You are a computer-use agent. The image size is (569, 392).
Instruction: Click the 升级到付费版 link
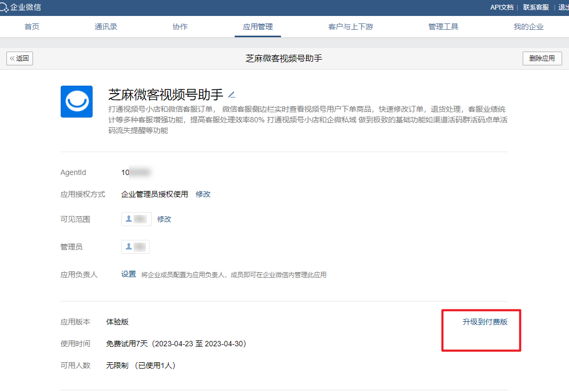(485, 322)
